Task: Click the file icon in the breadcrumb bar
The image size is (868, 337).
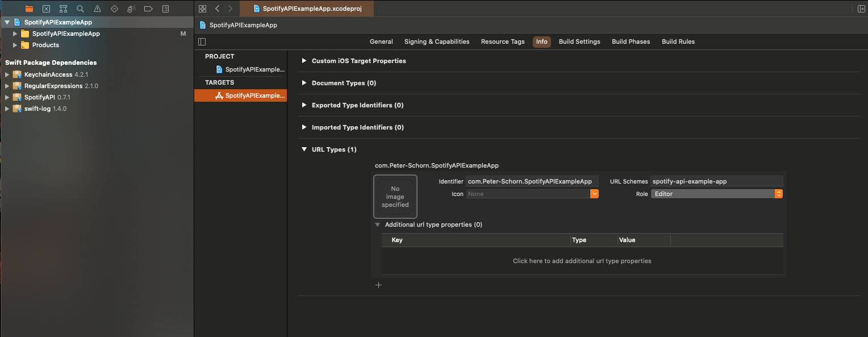Action: pyautogui.click(x=203, y=25)
